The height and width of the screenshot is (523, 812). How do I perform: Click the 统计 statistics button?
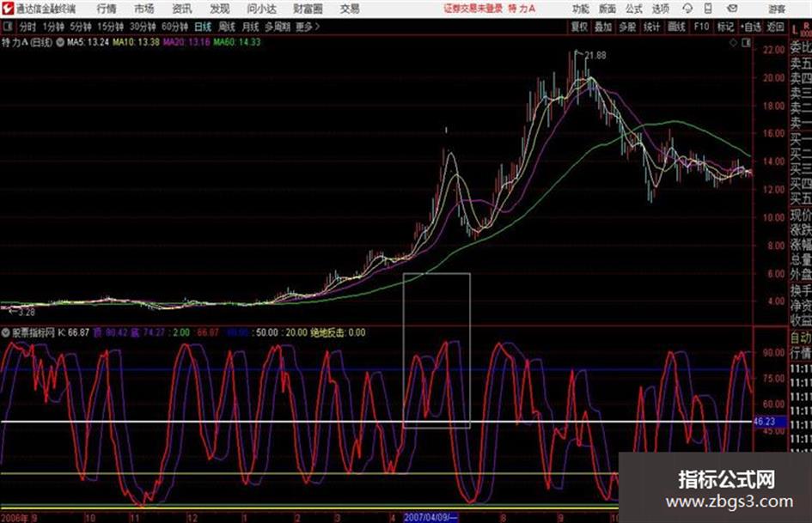(x=651, y=27)
